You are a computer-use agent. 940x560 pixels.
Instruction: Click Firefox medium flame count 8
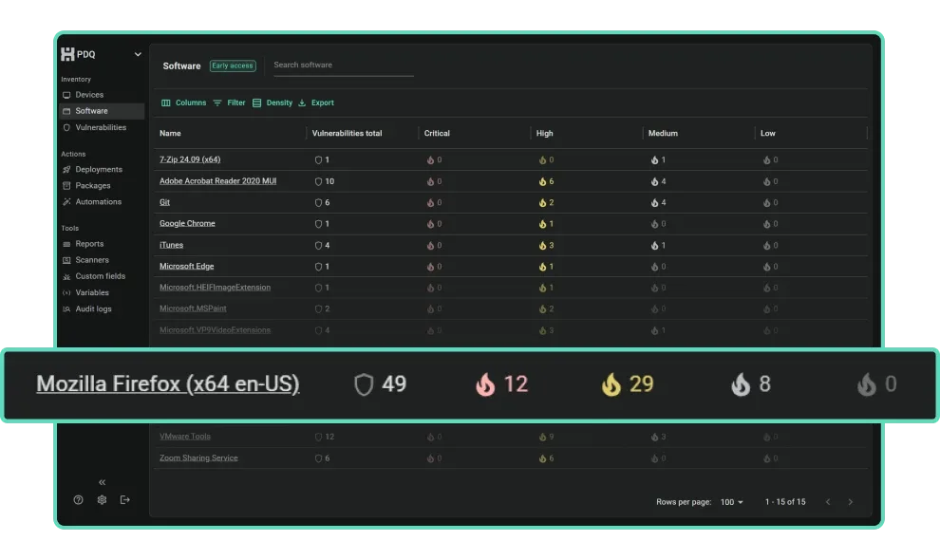click(751, 384)
